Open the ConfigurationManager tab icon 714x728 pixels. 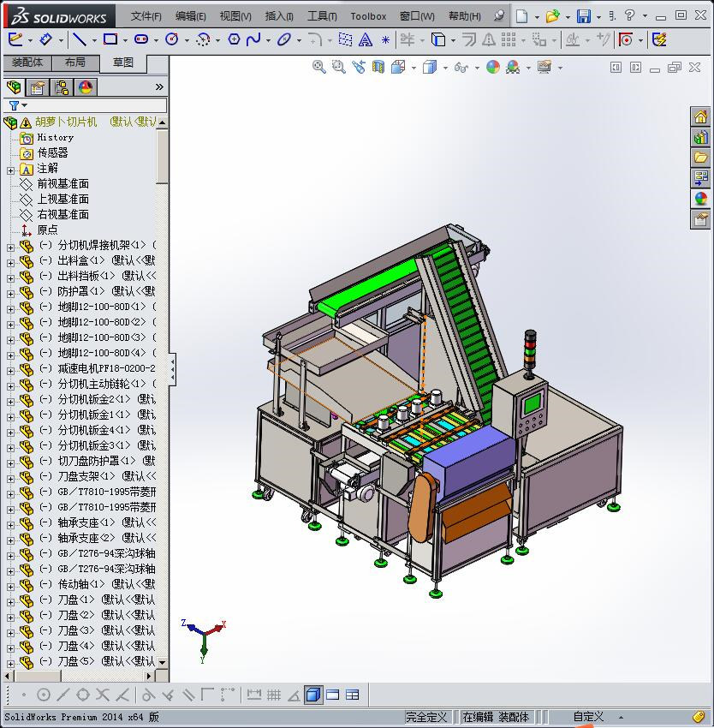(x=62, y=87)
